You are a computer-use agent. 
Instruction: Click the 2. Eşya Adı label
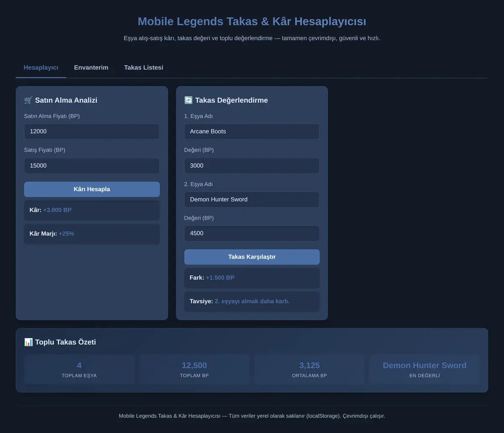coord(198,184)
